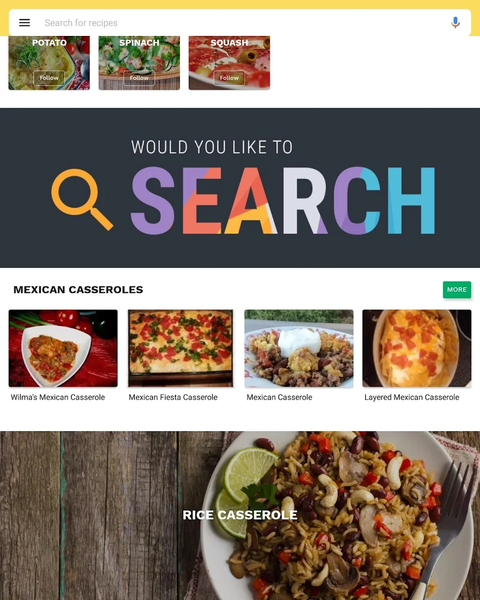The height and width of the screenshot is (600, 480).
Task: Click the Mexican Fiesta Casserole title
Action: point(173,397)
